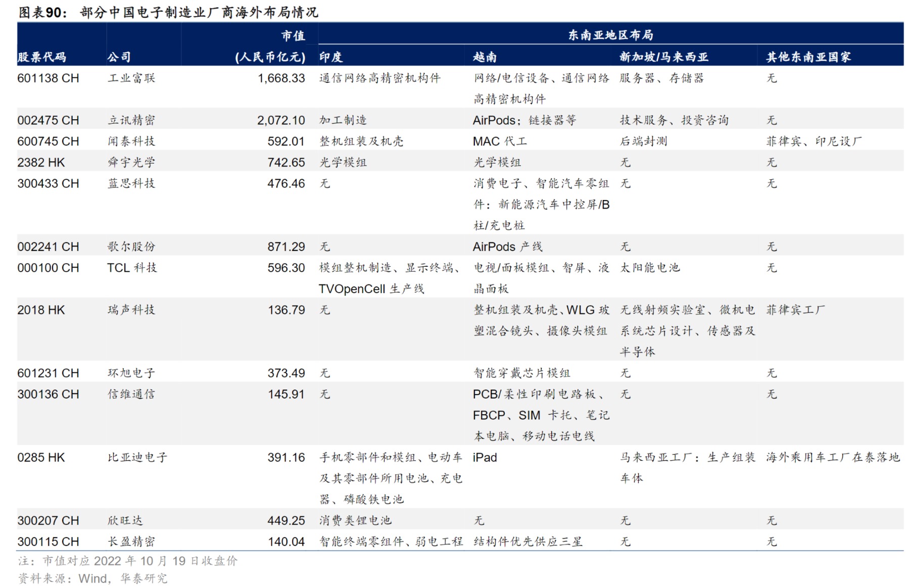This screenshot has height=588, width=911.
Task: Click market value 2,072.10
Action: click(281, 120)
